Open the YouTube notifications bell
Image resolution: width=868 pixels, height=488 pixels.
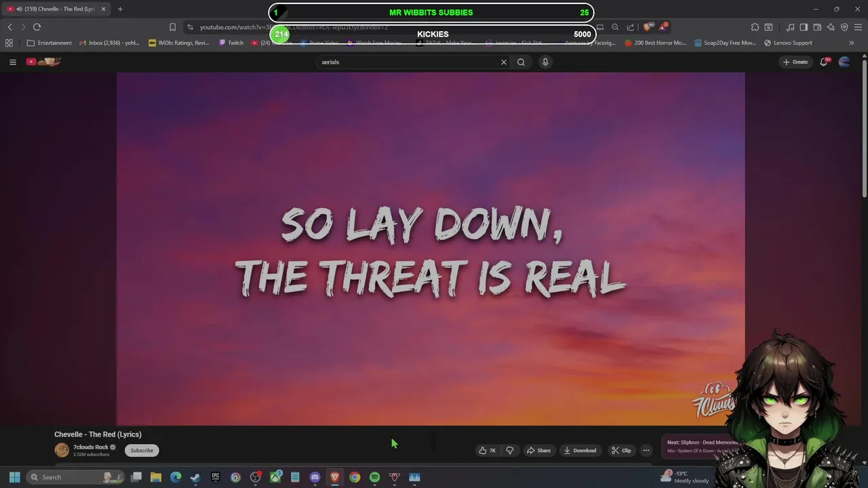[x=824, y=62]
